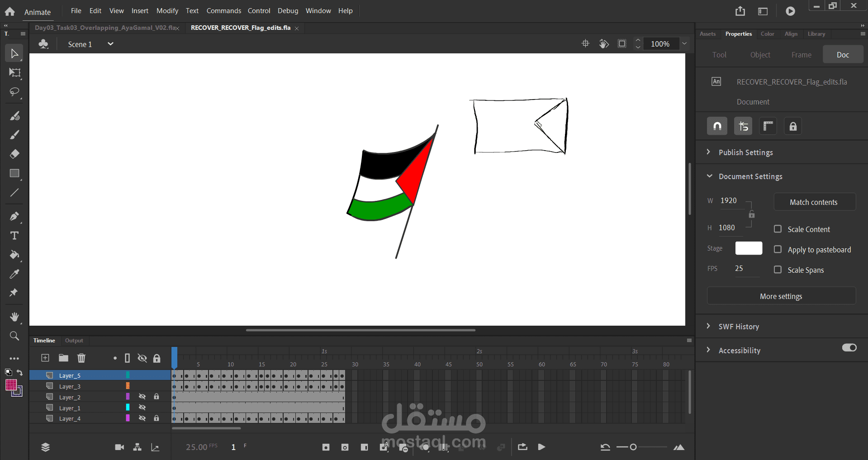Open the Control menu

pyautogui.click(x=259, y=11)
